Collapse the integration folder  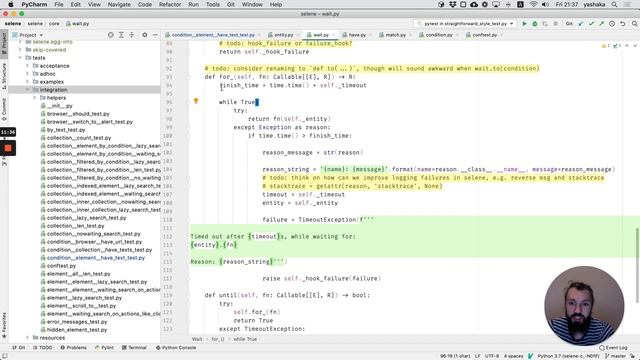pyautogui.click(x=28, y=90)
